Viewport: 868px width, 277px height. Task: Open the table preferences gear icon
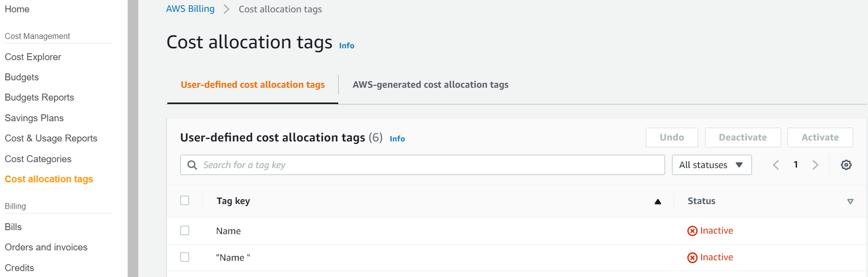pos(846,165)
